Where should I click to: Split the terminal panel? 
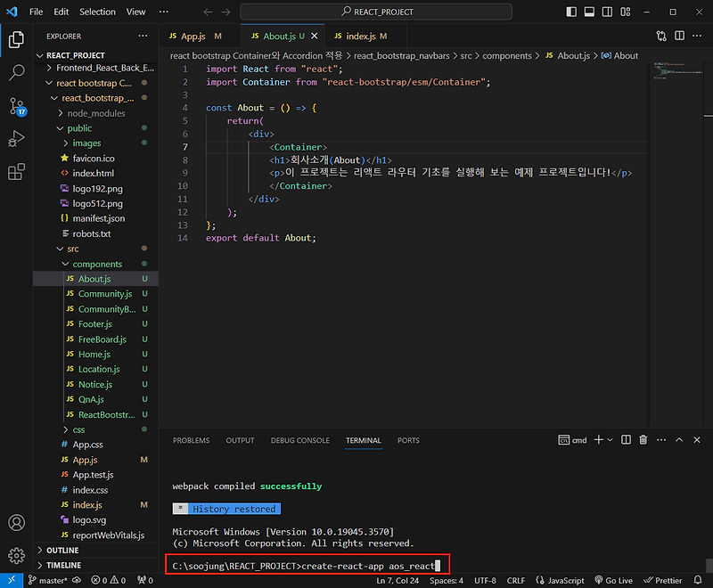coord(625,439)
